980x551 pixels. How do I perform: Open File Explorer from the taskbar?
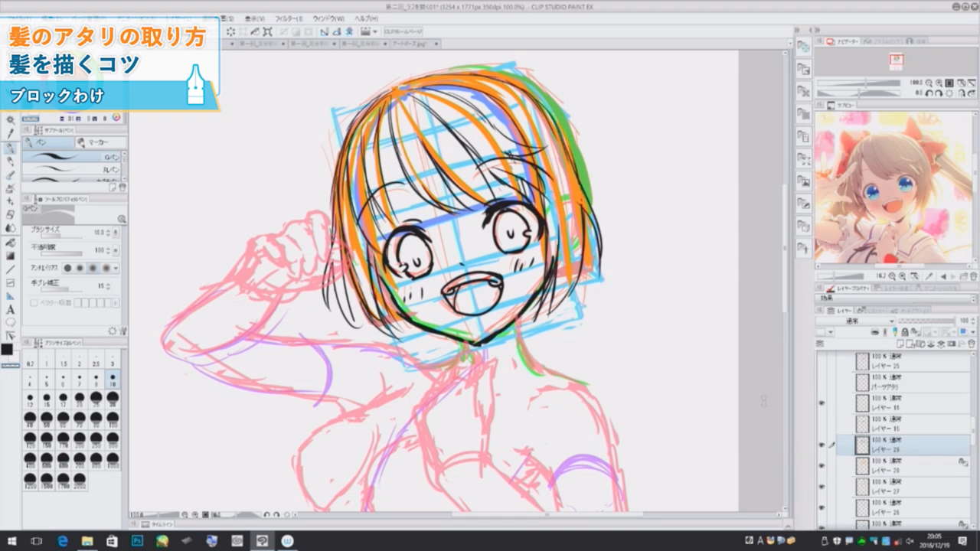[x=87, y=541]
